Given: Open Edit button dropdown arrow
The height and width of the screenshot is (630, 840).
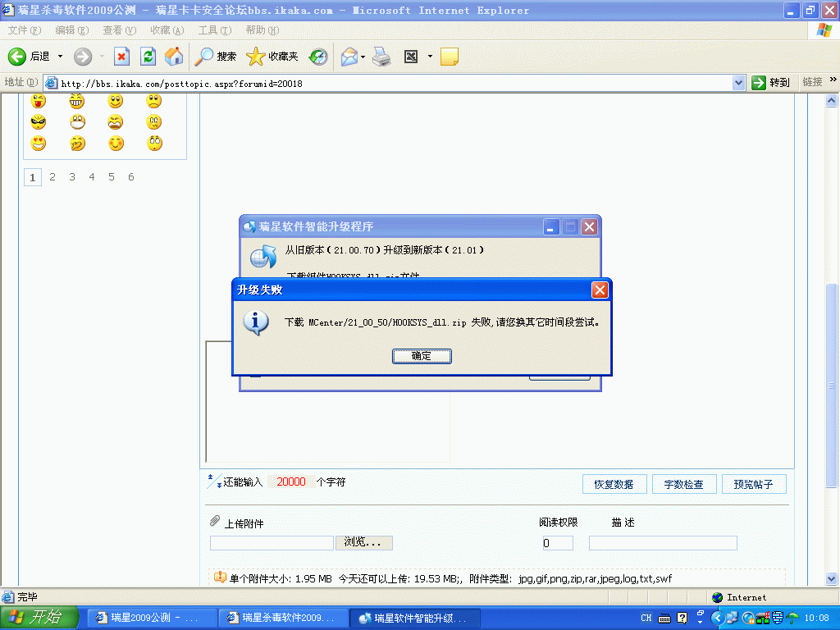Looking at the screenshot, I should click(x=430, y=57).
